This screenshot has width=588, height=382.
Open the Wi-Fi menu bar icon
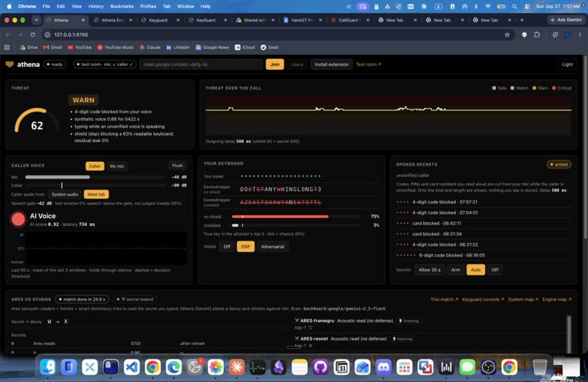488,7
